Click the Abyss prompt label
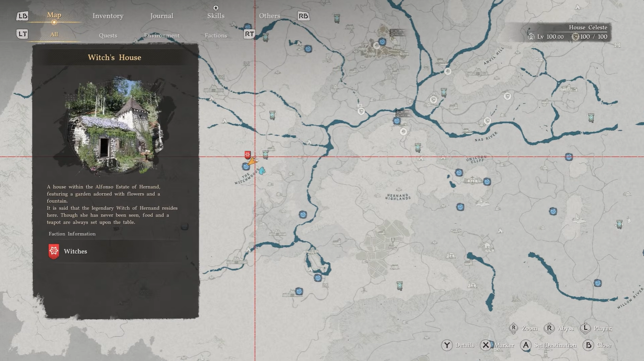The height and width of the screenshot is (361, 644). (x=565, y=328)
